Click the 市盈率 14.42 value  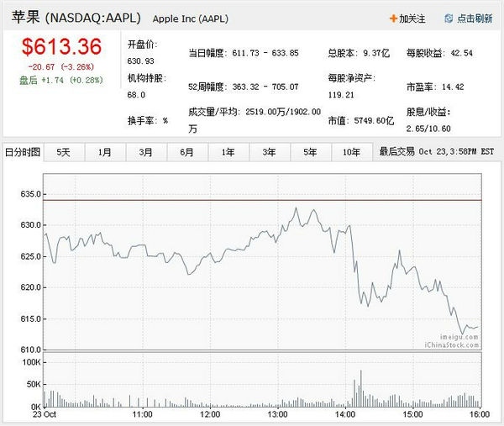click(435, 87)
